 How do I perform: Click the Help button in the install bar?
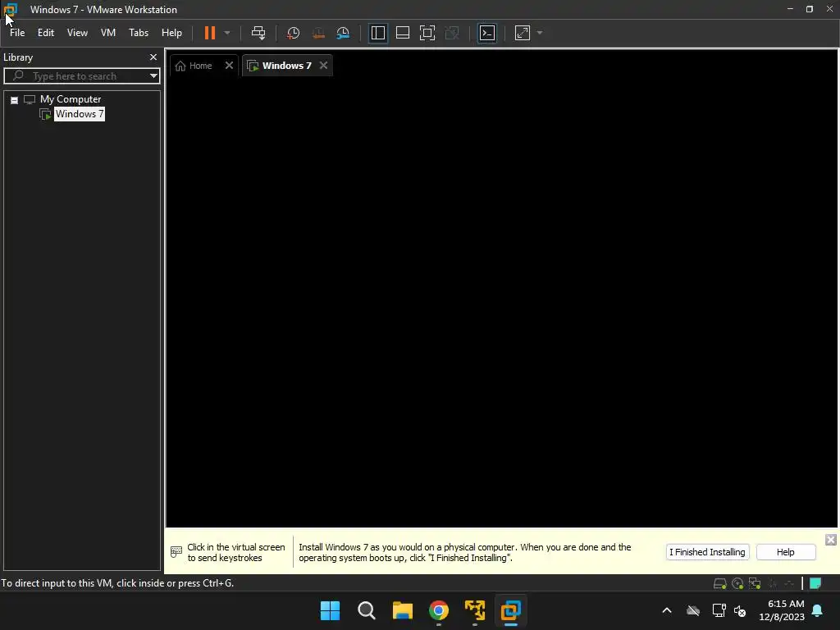[x=785, y=552]
